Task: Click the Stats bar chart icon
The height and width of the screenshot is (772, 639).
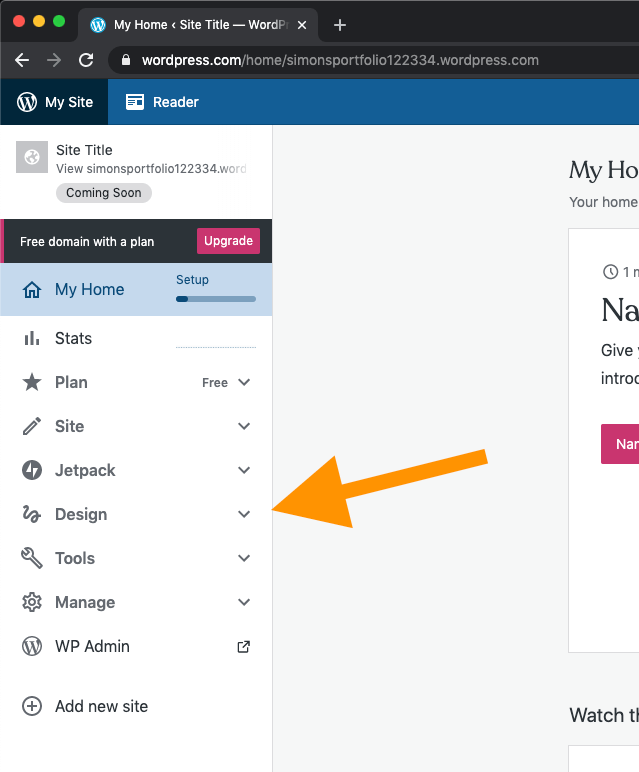Action: [32, 338]
